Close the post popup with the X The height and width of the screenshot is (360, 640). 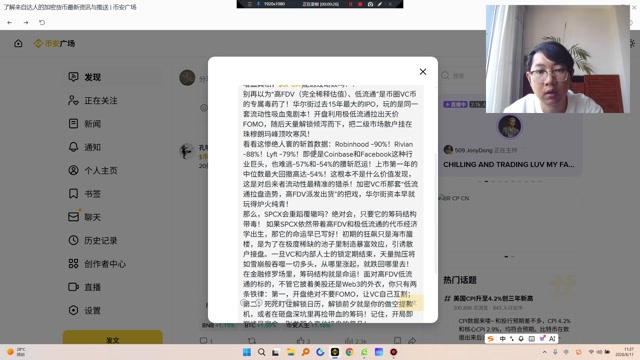[x=423, y=72]
